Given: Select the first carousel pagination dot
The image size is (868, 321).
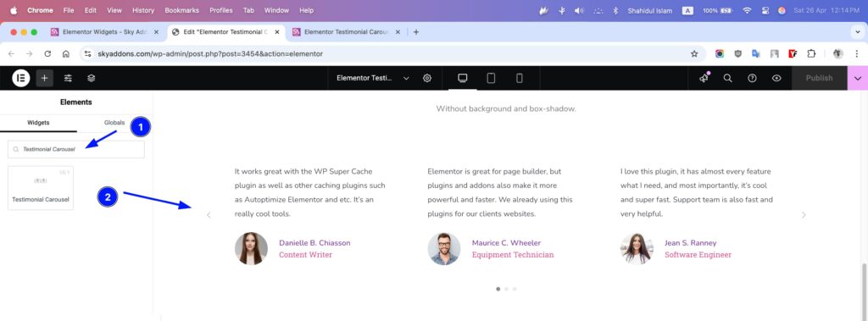Looking at the screenshot, I should pyautogui.click(x=498, y=289).
